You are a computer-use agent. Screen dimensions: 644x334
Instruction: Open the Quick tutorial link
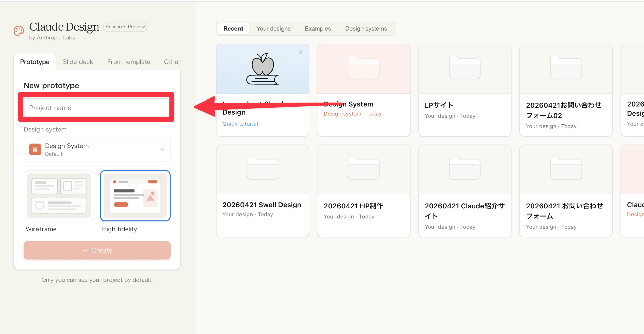240,124
